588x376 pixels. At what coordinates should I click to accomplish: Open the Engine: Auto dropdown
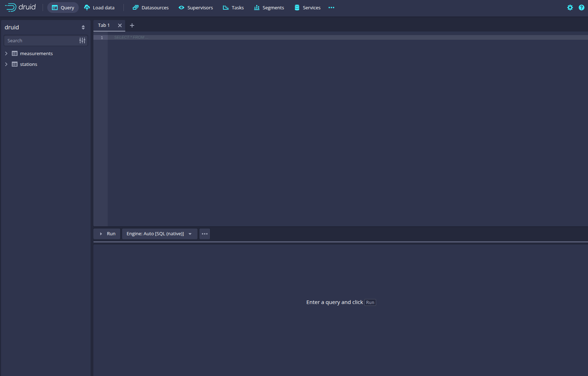pyautogui.click(x=159, y=234)
